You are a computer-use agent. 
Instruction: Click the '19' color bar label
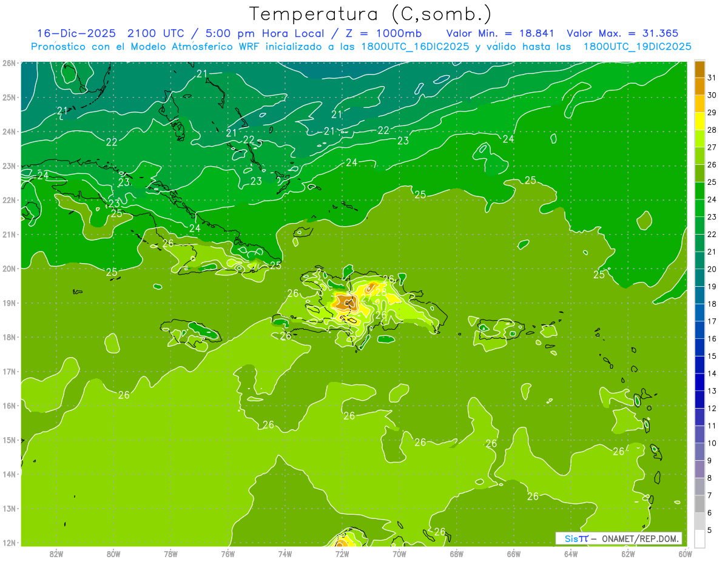click(712, 287)
